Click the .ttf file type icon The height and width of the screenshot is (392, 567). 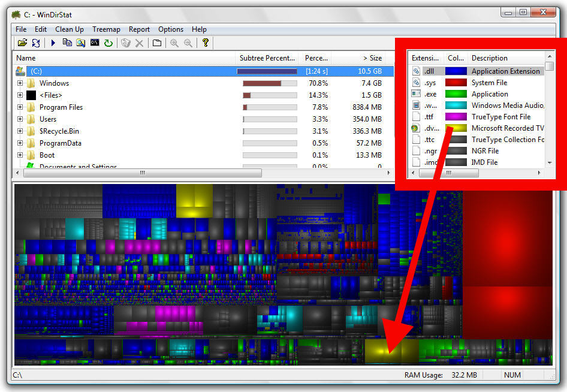coord(416,116)
